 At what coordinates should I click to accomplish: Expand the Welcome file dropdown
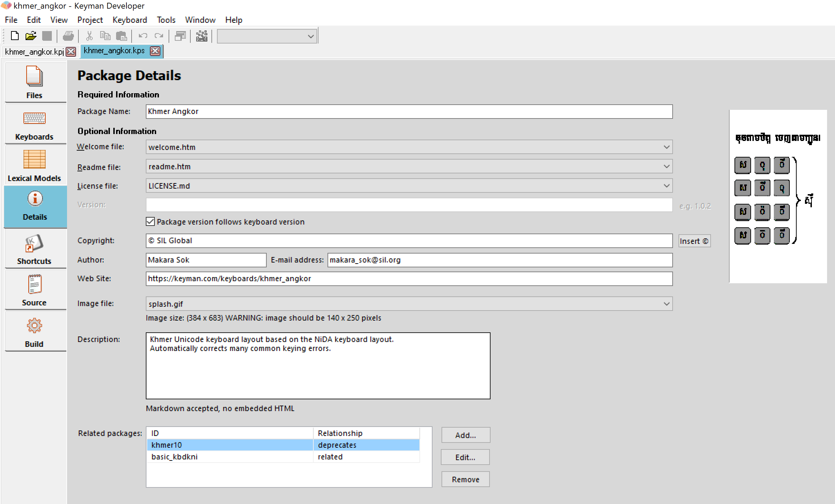(x=666, y=147)
